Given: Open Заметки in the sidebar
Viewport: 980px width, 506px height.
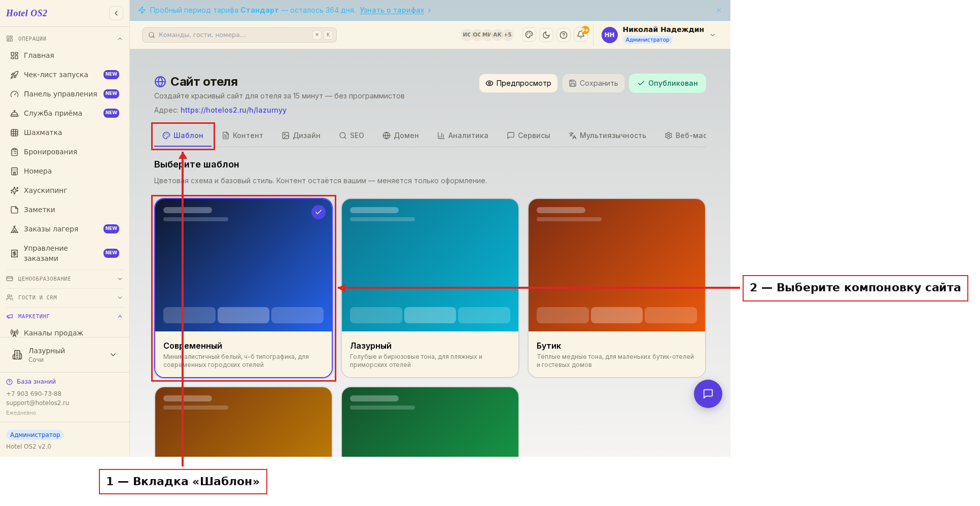Looking at the screenshot, I should [x=64, y=210].
